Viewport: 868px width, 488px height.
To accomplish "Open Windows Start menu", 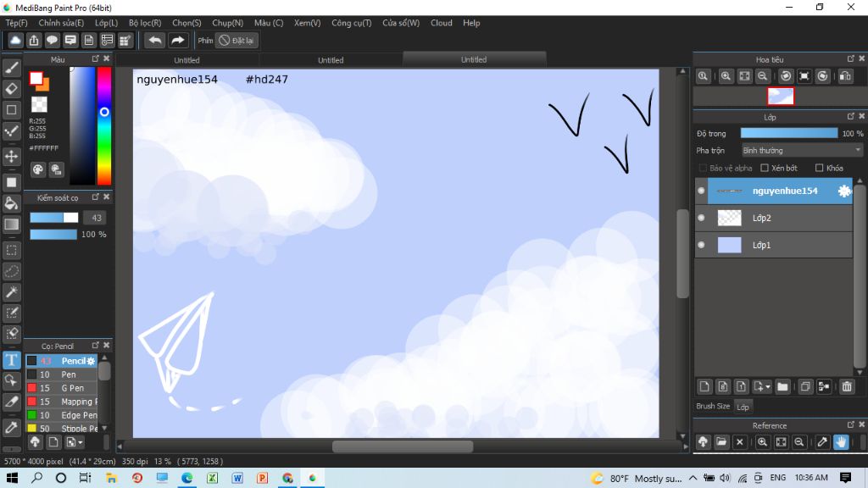I will click(x=12, y=478).
